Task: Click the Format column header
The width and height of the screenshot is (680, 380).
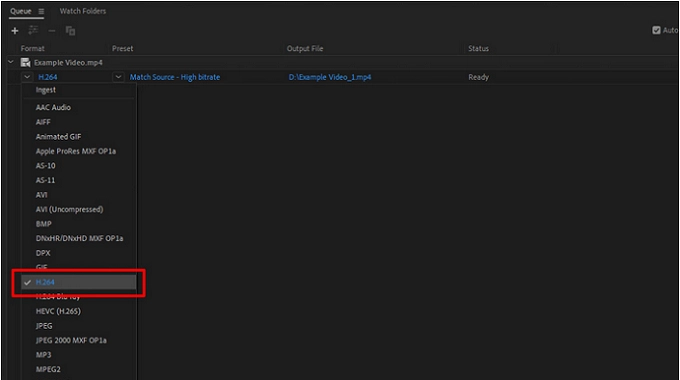Action: click(x=33, y=49)
